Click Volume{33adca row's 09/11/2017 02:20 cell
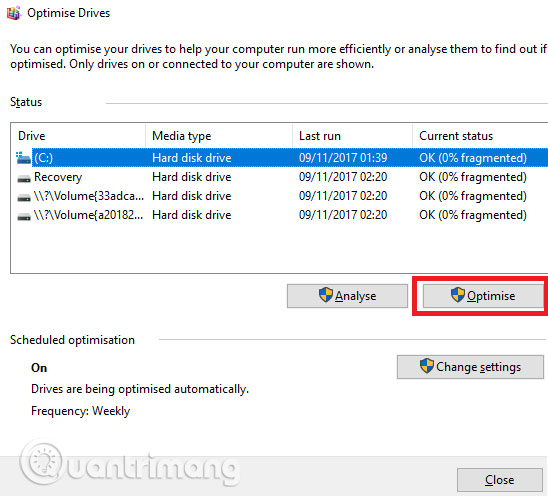548x496 pixels. 343,196
